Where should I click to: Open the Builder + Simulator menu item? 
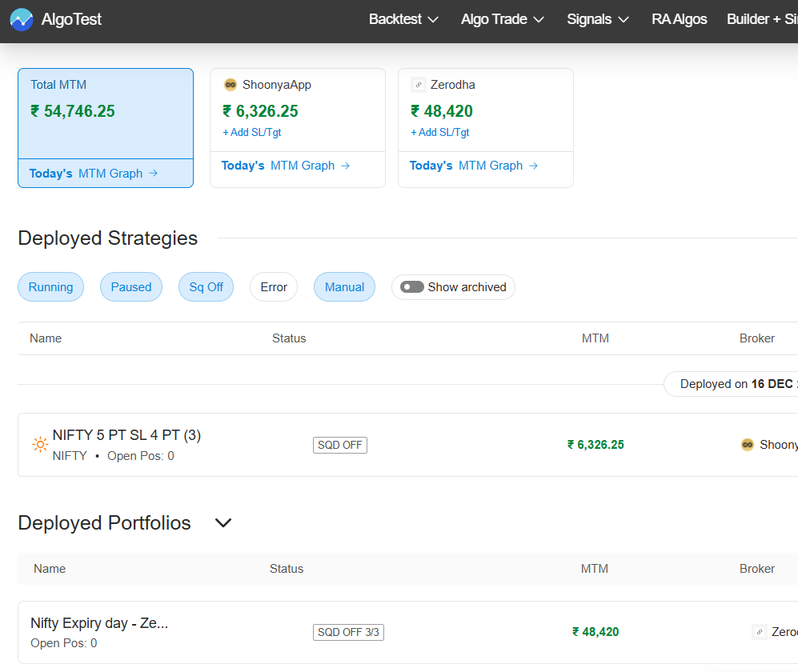[x=762, y=19]
